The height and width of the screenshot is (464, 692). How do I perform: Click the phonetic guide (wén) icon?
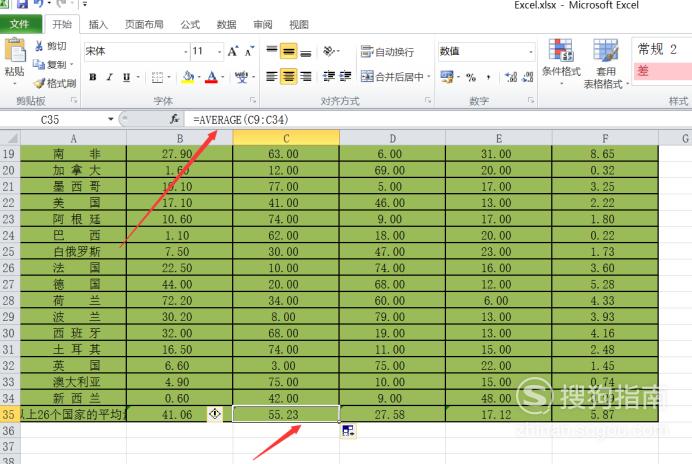point(241,77)
